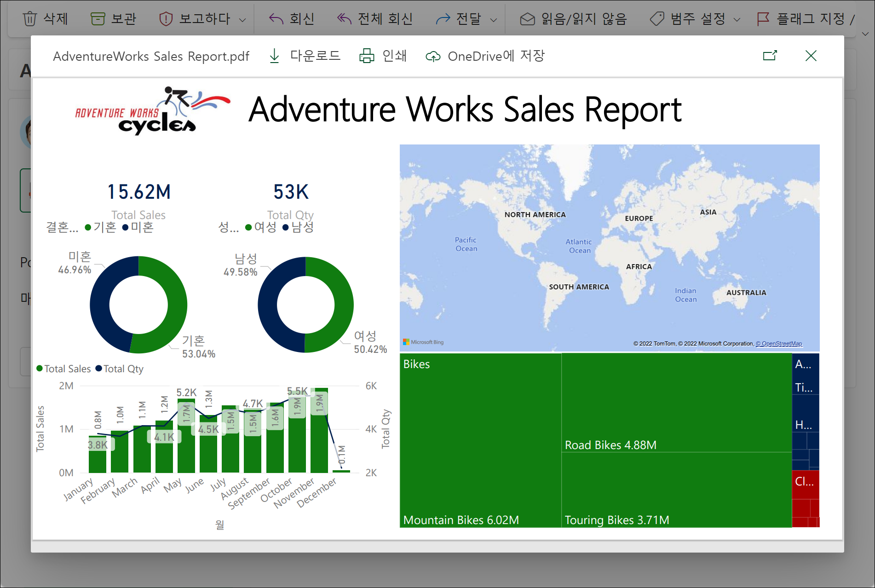Click the Adventure Works Cycles logo
The width and height of the screenshot is (875, 588).
pos(153,111)
